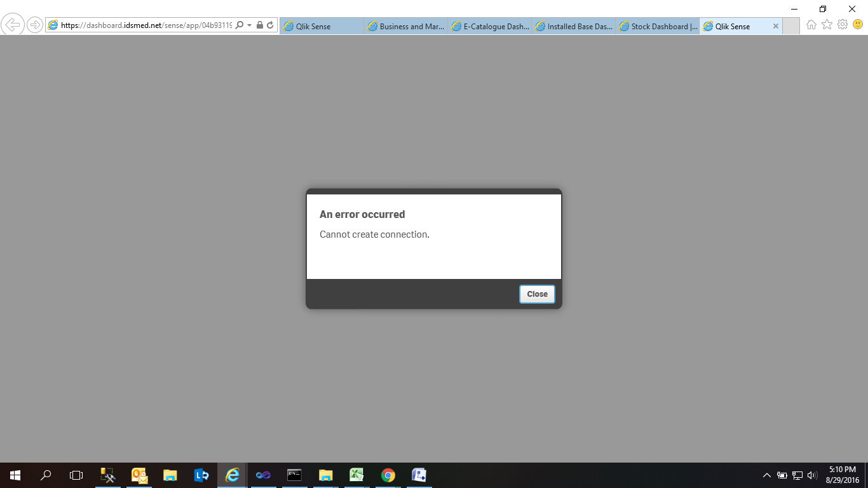Screen dimensions: 868x488
Task: Open the folder icon beside Command Prompt
Action: 325,475
